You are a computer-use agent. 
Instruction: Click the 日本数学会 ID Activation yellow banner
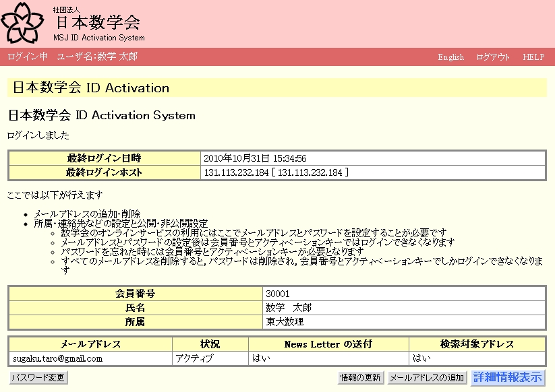pyautogui.click(x=276, y=88)
